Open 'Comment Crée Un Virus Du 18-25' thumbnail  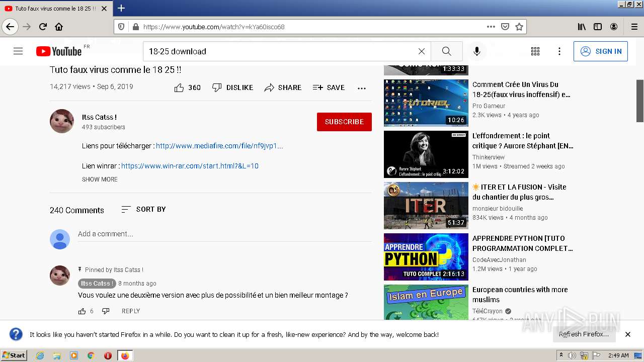click(x=426, y=103)
